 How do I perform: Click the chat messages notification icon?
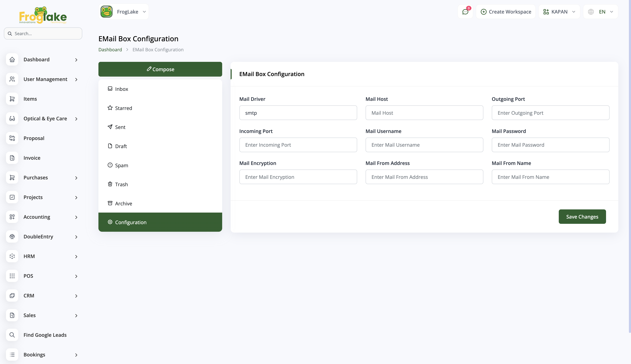(x=465, y=12)
